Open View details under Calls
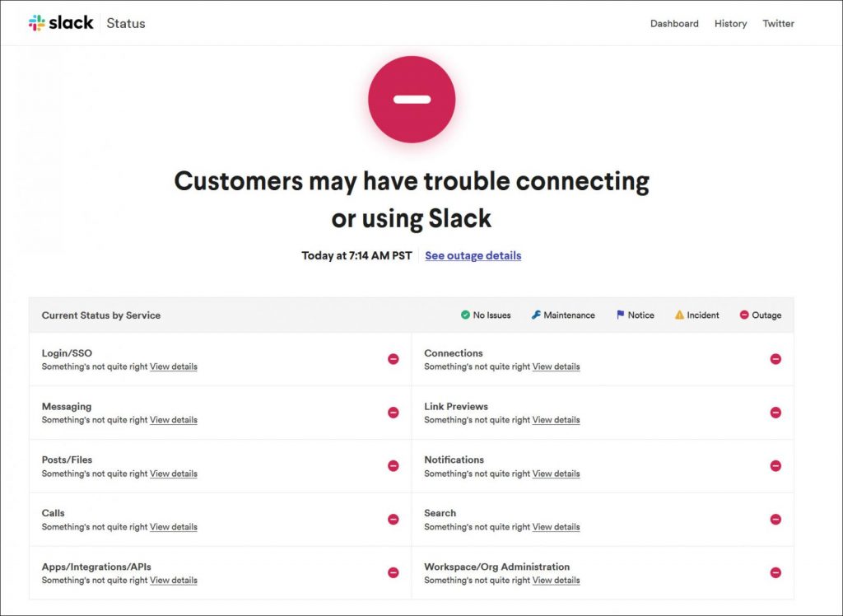This screenshot has height=616, width=843. [x=173, y=527]
